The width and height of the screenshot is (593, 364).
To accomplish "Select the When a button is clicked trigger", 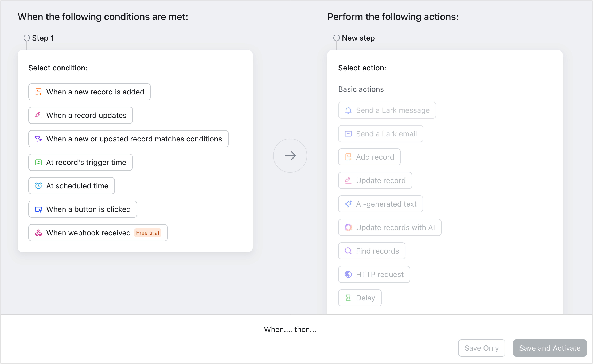I will [82, 209].
